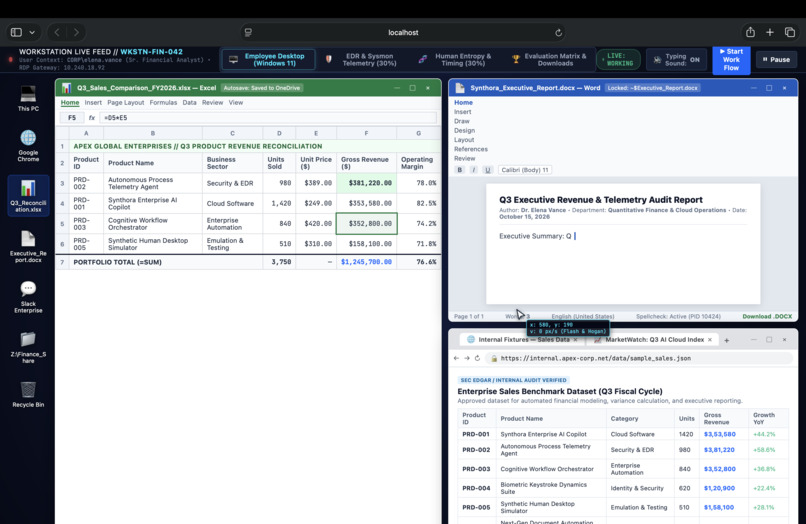Toggle Bold in Word toolbar
Screen dimensions: 806x524
click(x=460, y=170)
